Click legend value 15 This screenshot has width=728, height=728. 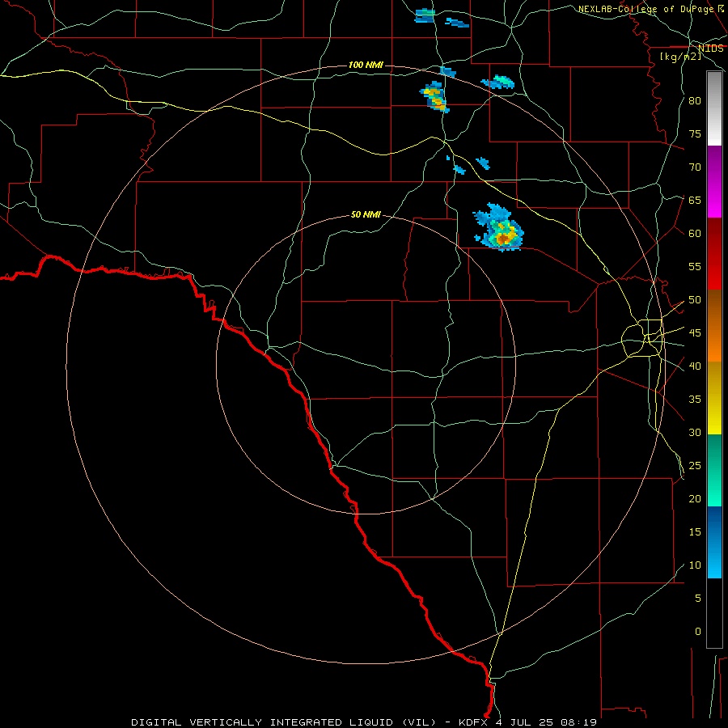(695, 532)
